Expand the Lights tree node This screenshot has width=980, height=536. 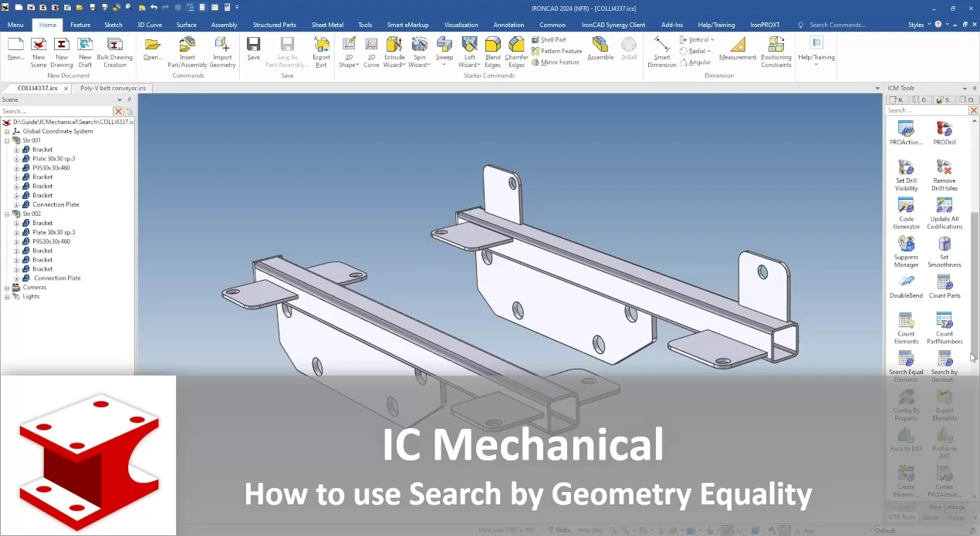point(7,296)
